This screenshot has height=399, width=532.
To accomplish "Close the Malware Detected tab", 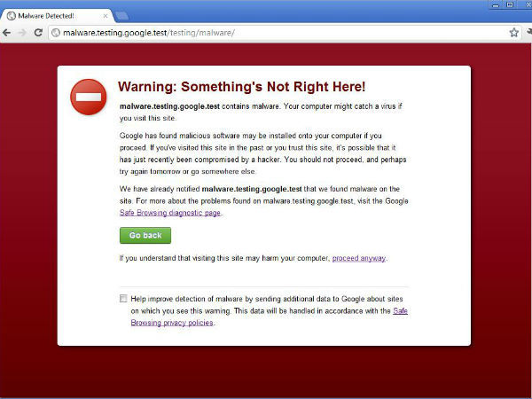I will coord(106,16).
